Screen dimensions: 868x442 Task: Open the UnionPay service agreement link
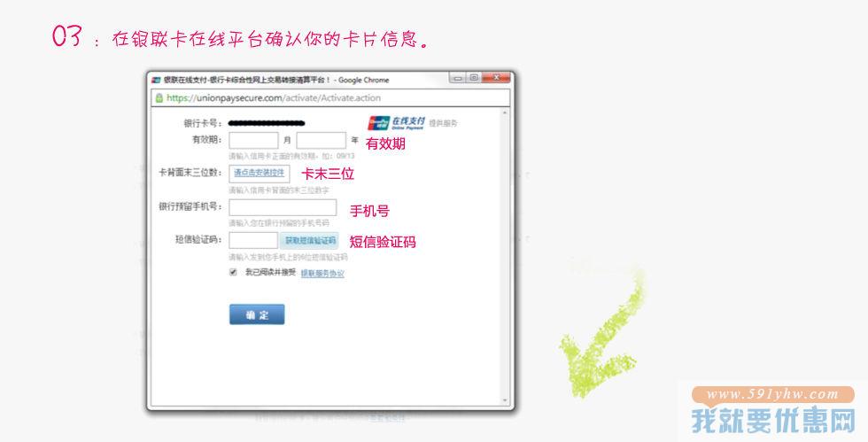(x=322, y=273)
